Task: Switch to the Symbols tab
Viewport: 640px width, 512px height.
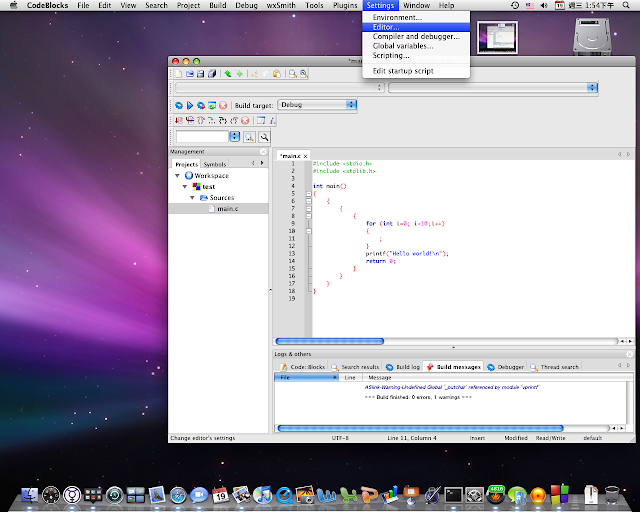Action: tap(215, 164)
